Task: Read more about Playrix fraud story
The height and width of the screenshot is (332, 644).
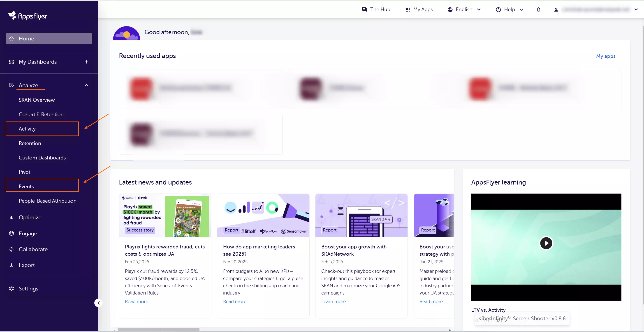Action: pyautogui.click(x=137, y=302)
